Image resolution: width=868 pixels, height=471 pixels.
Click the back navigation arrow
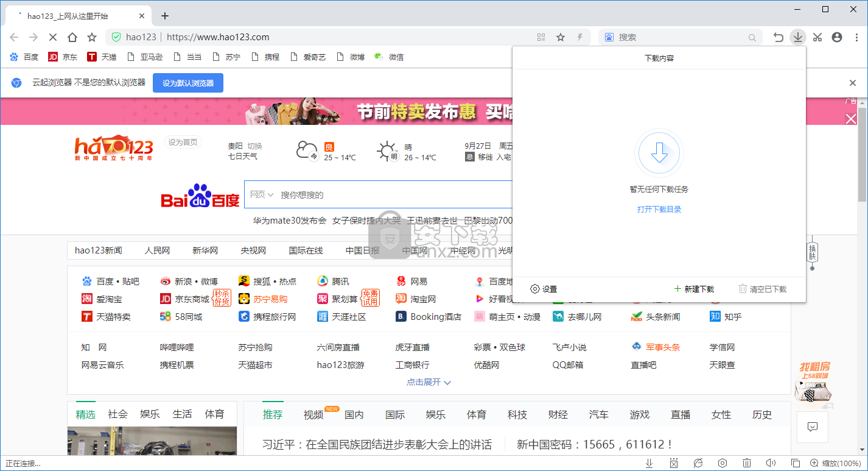[14, 37]
